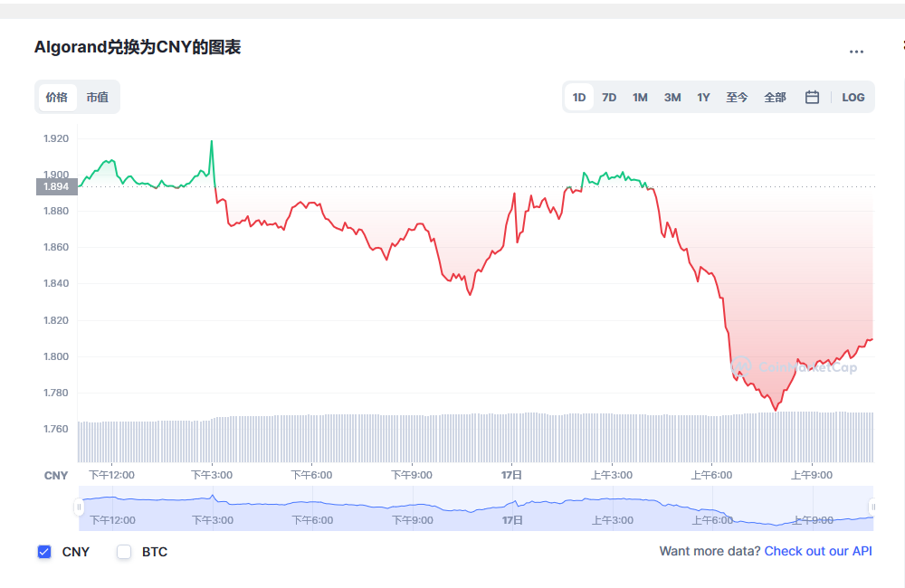The height and width of the screenshot is (588, 905).
Task: Select the 1Y time range
Action: pyautogui.click(x=703, y=97)
